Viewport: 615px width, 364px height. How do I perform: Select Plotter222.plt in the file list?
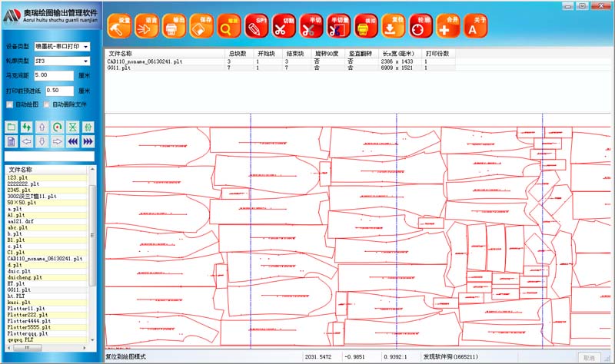[46, 315]
